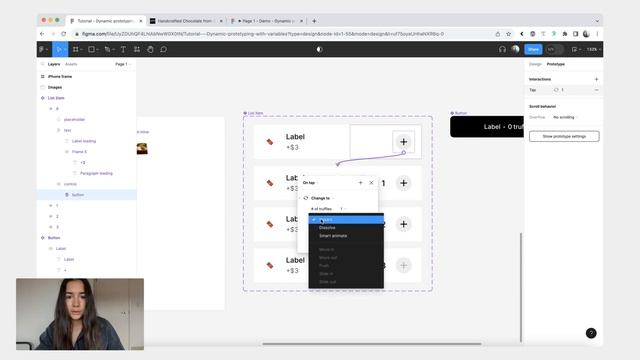Select the List Item component layer
This screenshot has width=640, height=360.
point(56,98)
